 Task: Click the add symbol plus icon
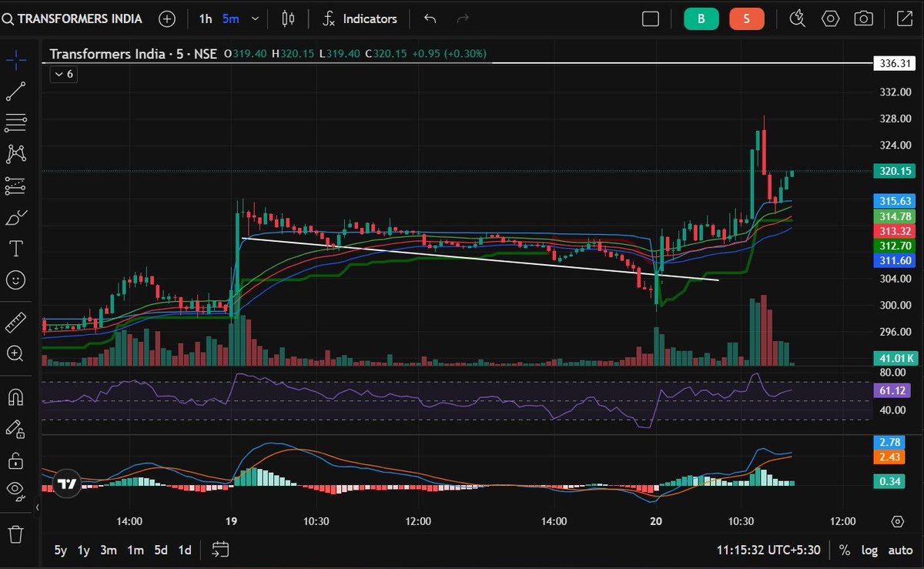pyautogui.click(x=167, y=18)
